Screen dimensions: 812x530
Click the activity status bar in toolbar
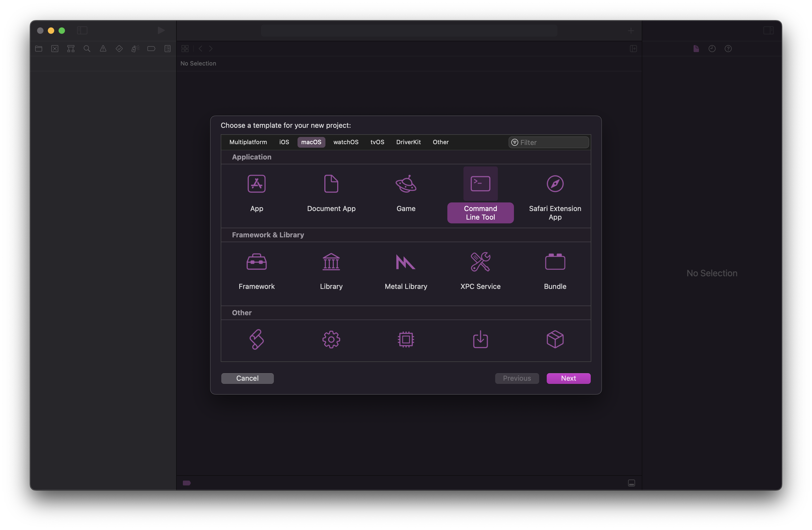tap(409, 31)
